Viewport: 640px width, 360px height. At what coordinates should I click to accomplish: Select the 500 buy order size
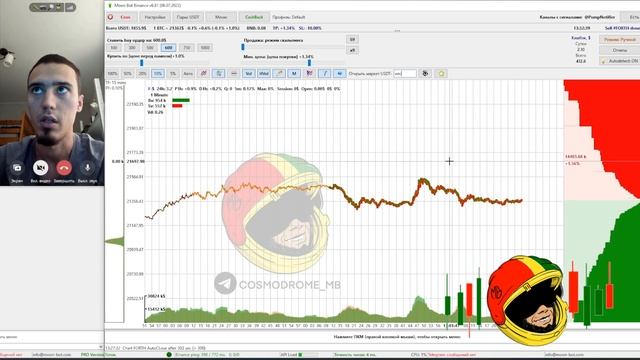pos(150,48)
